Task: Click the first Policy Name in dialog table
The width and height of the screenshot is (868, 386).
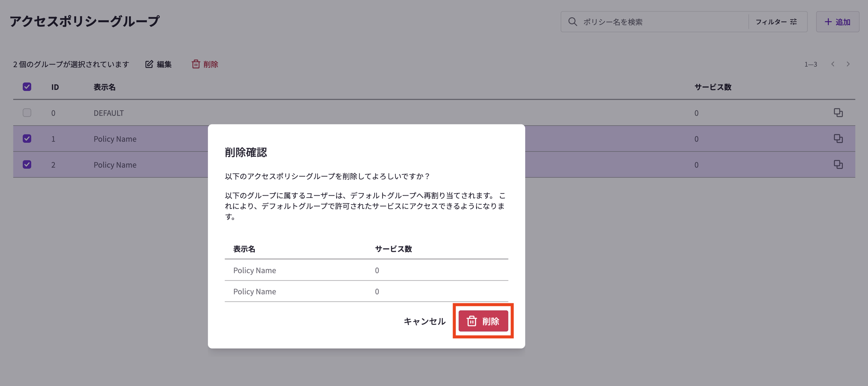Action: tap(254, 270)
